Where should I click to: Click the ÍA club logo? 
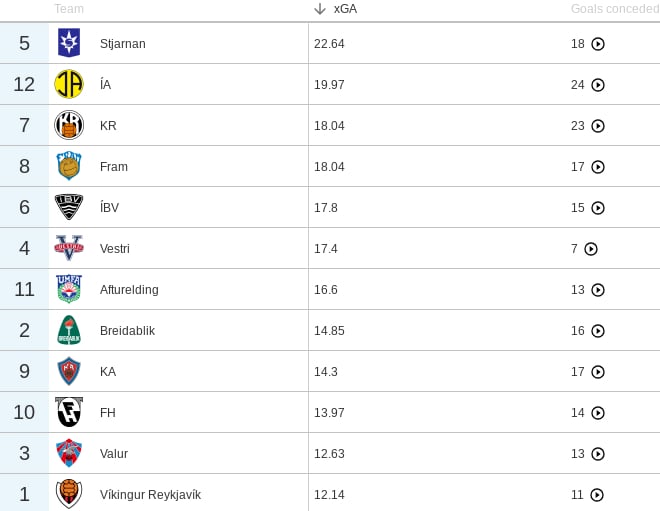[69, 84]
